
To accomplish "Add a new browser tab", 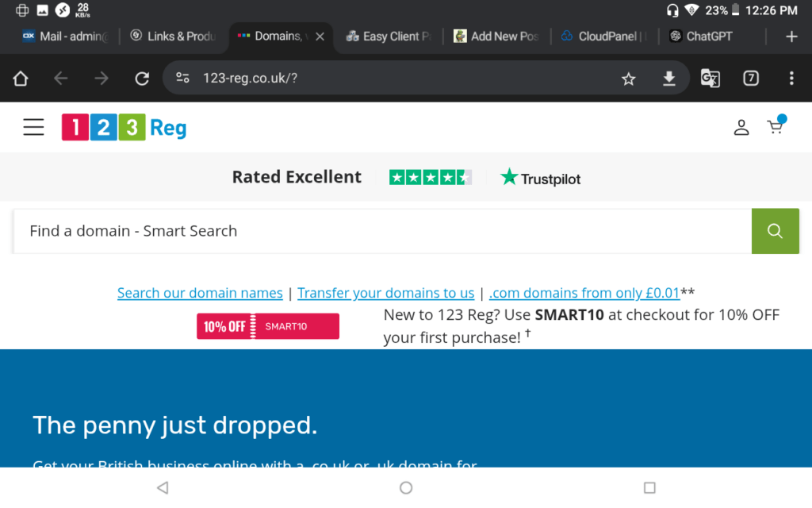I will 791,37.
